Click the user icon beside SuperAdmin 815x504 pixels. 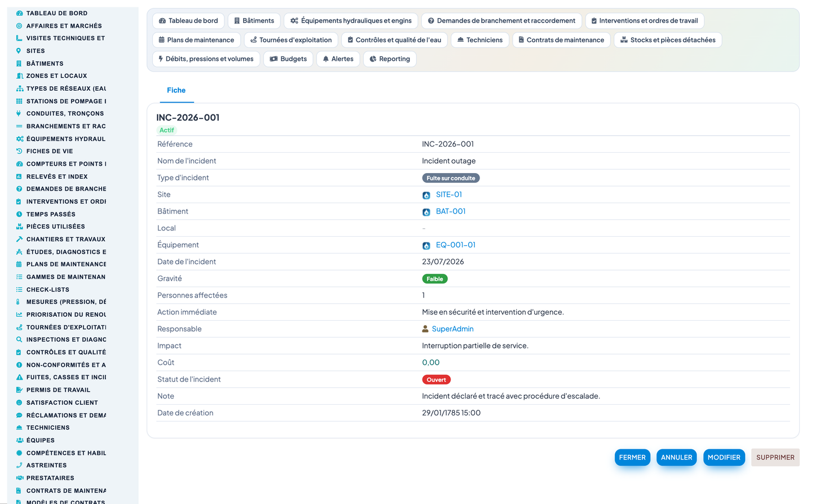pyautogui.click(x=425, y=329)
